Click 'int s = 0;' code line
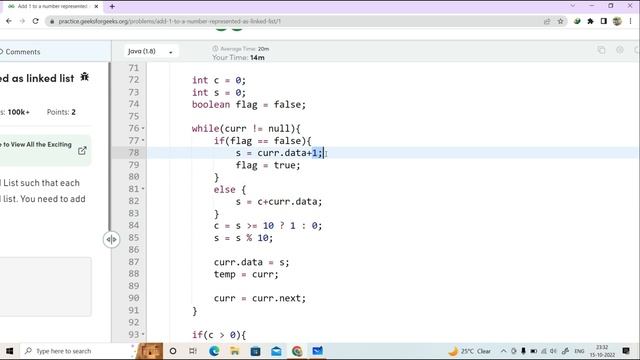The image size is (640, 360). [x=219, y=92]
